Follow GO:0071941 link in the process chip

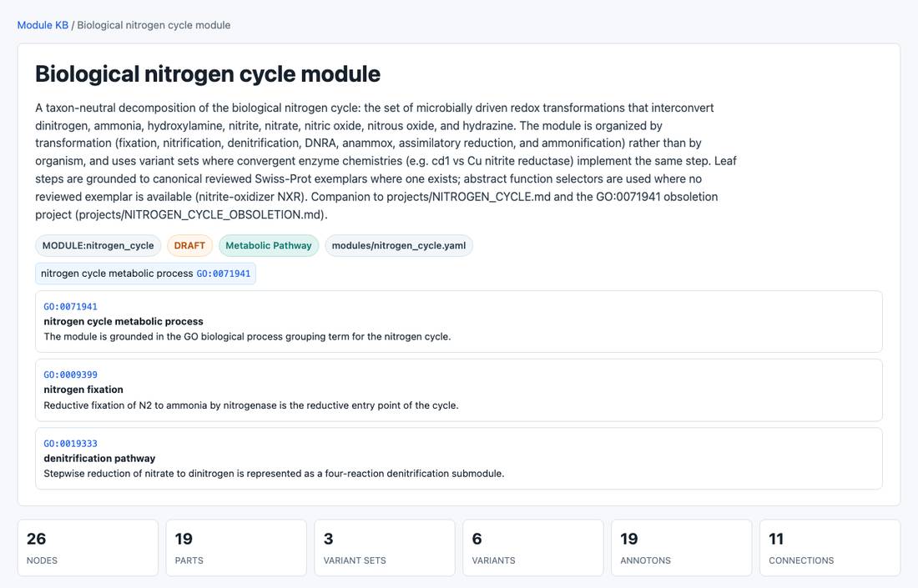click(x=223, y=274)
